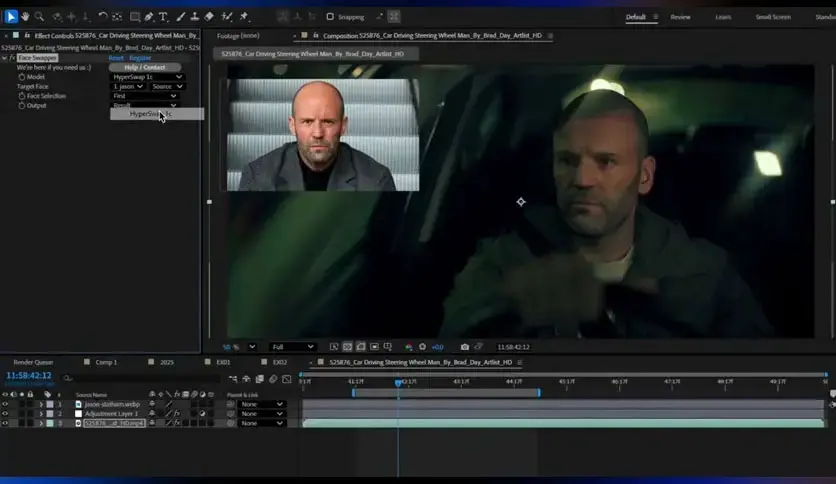Toggle the adjustment layer switch on layer 2

202,414
